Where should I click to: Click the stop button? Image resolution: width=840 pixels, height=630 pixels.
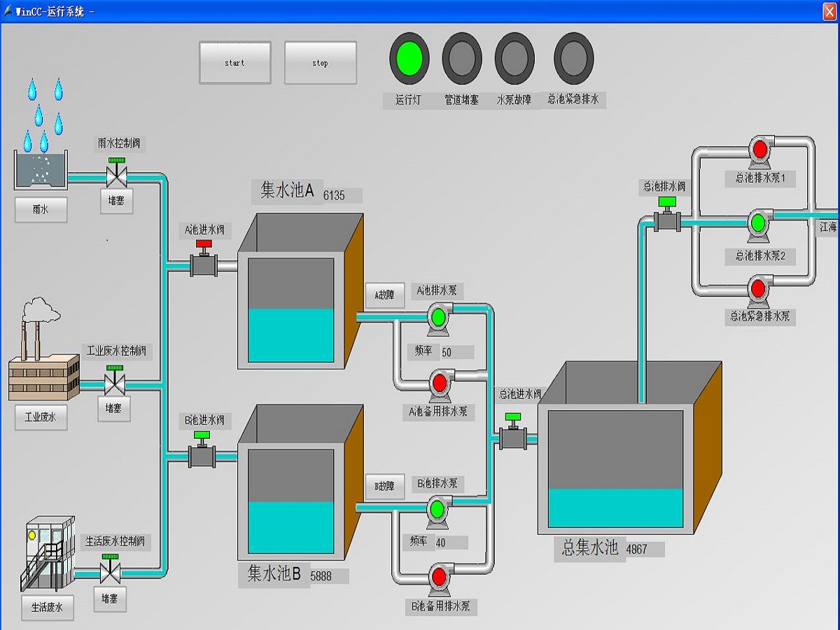(x=320, y=63)
